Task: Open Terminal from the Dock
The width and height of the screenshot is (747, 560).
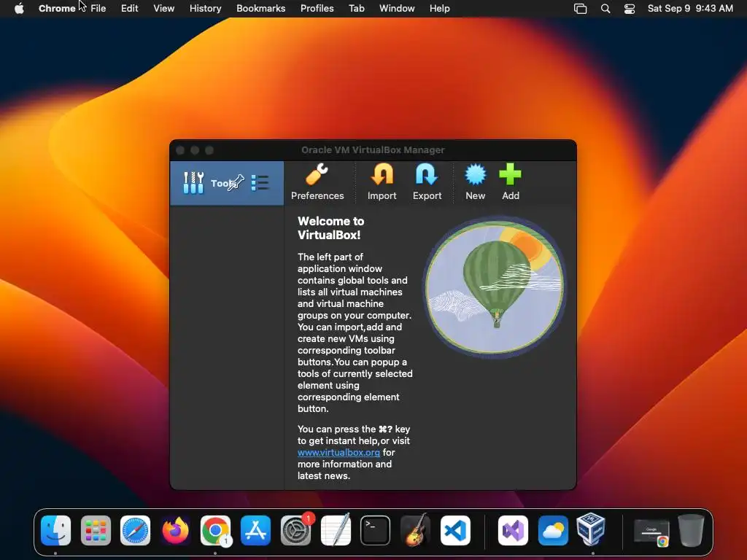Action: pos(376,530)
